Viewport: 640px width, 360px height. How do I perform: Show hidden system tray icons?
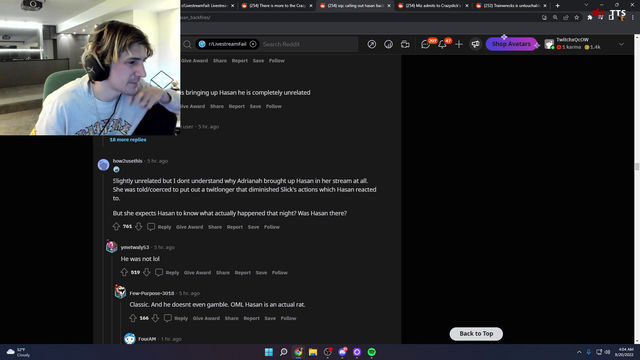point(579,352)
